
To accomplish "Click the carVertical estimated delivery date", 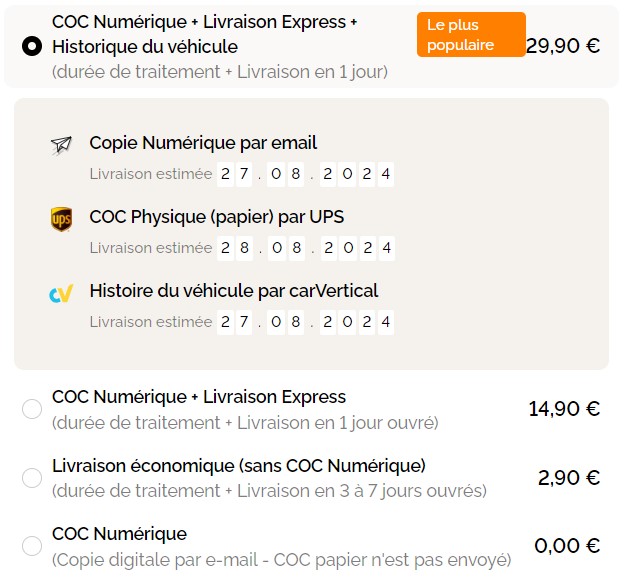I will pos(306,322).
